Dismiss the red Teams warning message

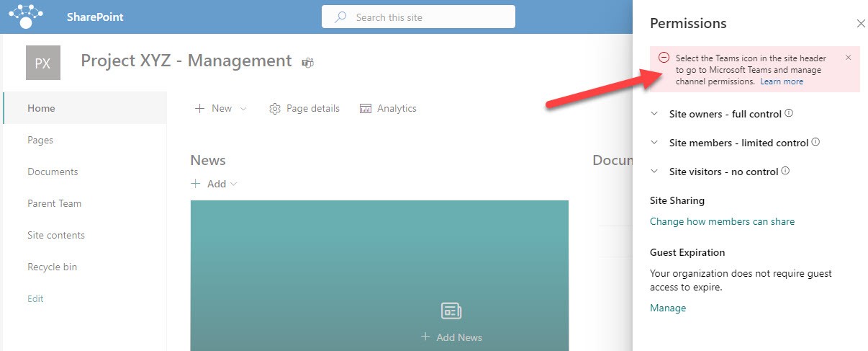pos(848,58)
